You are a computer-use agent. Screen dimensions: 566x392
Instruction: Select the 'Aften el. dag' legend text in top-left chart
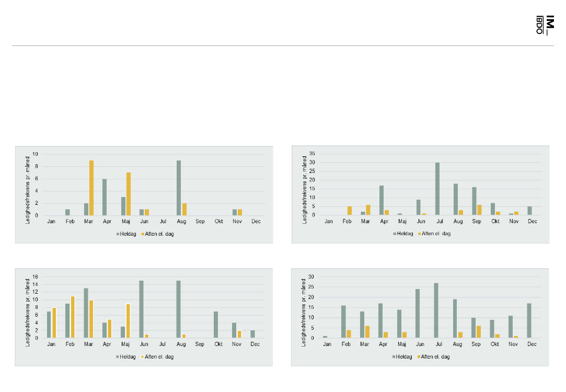pos(159,234)
